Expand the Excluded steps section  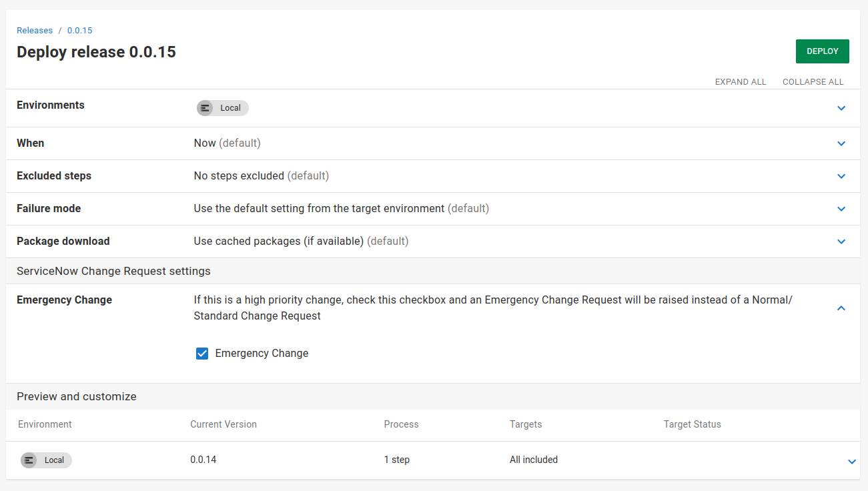(841, 176)
